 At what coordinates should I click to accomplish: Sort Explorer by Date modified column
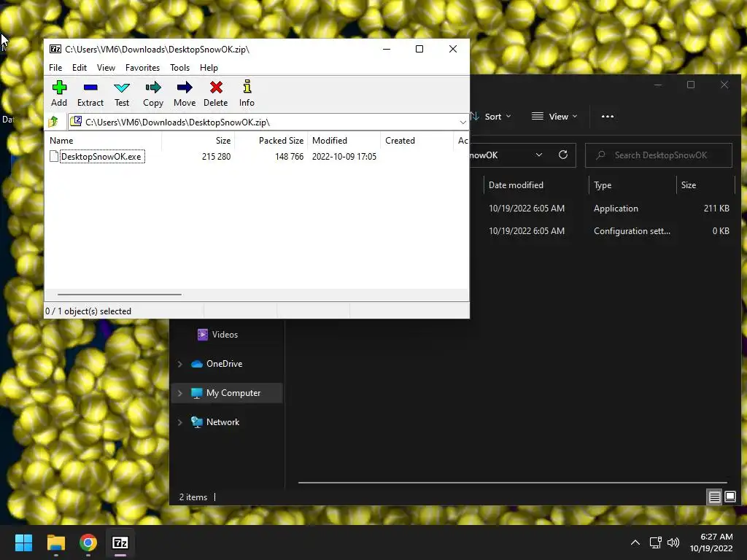[536, 185]
